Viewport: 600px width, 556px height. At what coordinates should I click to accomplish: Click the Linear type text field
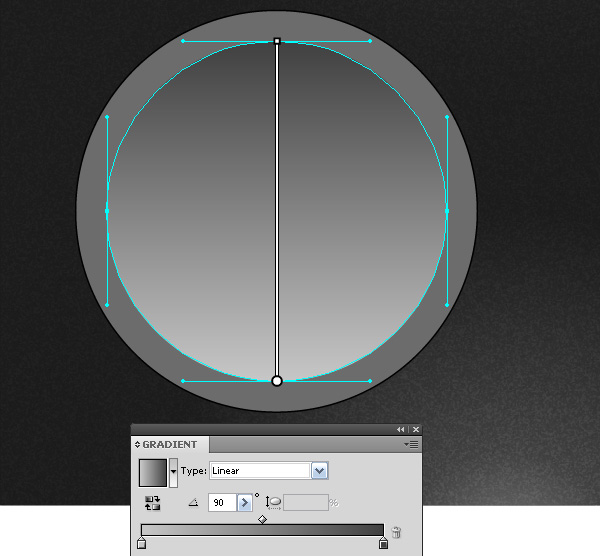point(260,471)
